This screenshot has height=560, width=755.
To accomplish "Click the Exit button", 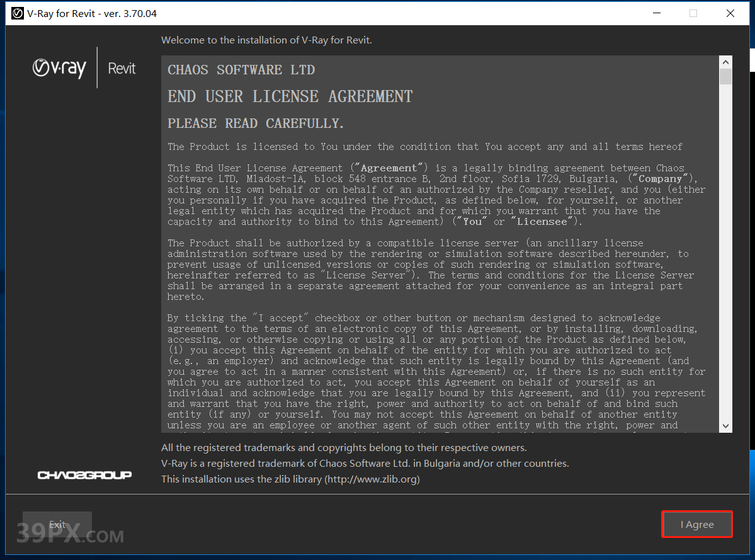I will 57,524.
